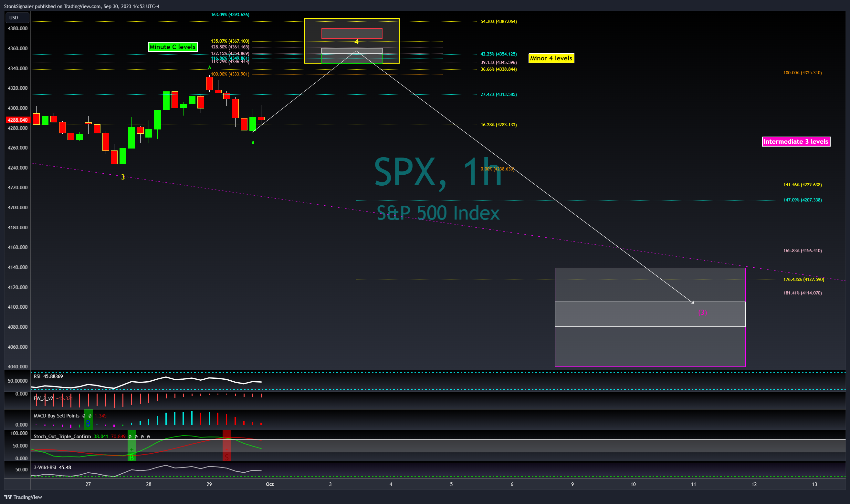This screenshot has width=850, height=504.
Task: Select fib label '135.07% (4367.100)'
Action: [230, 41]
